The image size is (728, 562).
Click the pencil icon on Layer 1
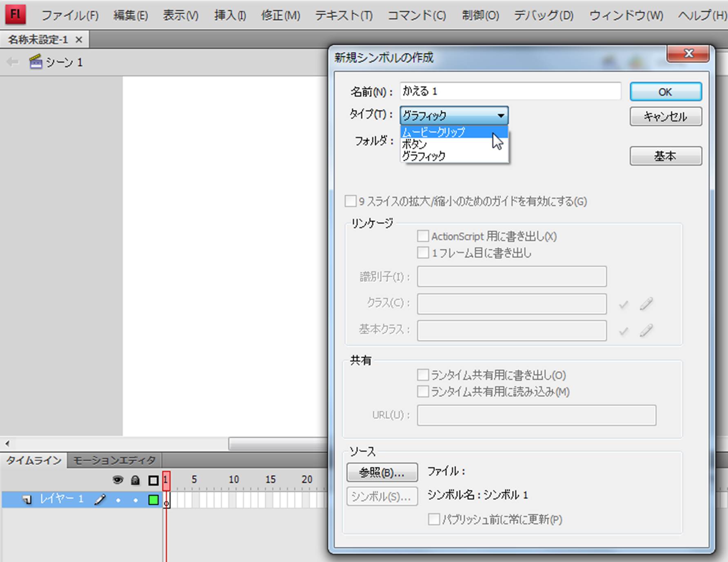coord(100,500)
